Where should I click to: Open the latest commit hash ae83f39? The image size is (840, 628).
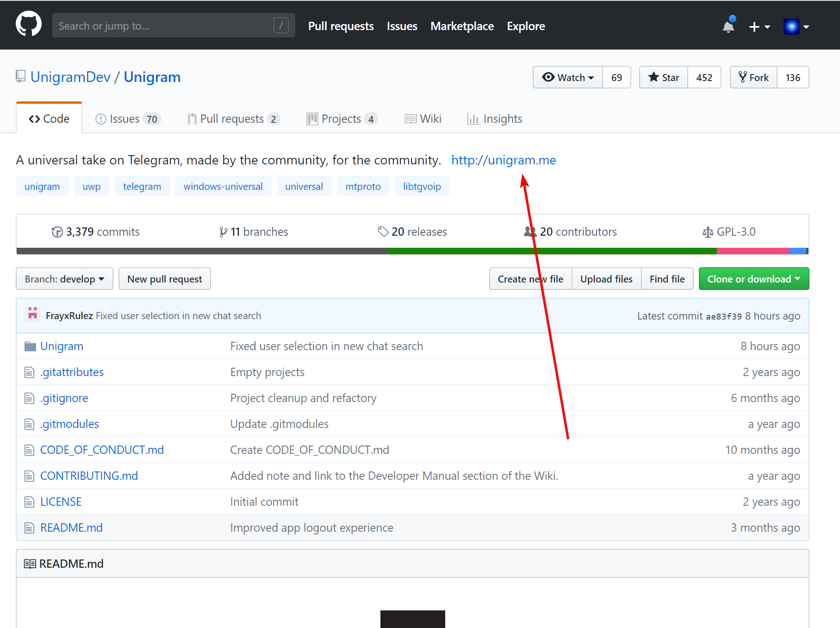pos(723,316)
